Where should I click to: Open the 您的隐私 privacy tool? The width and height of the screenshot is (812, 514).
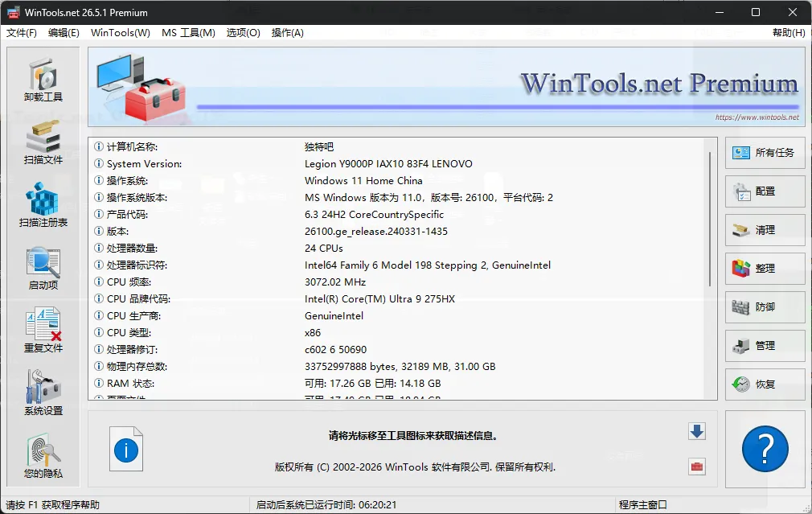43,456
